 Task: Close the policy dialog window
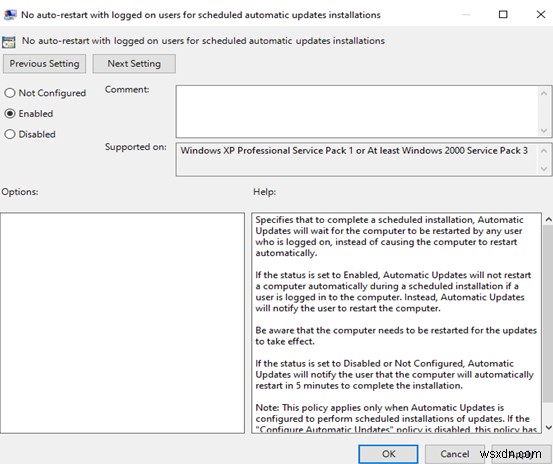[x=541, y=14]
